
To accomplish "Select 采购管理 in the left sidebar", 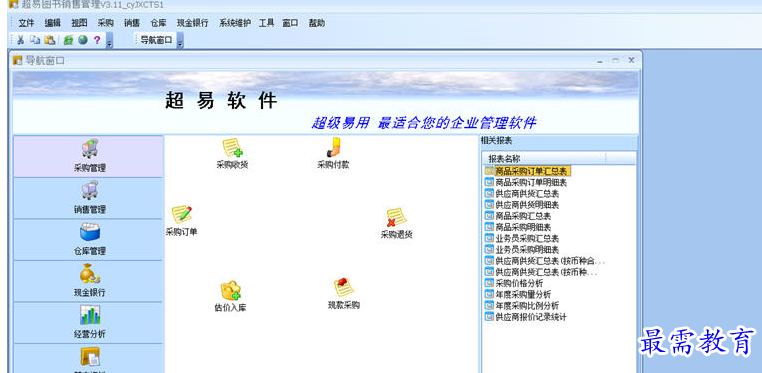I will click(x=88, y=156).
